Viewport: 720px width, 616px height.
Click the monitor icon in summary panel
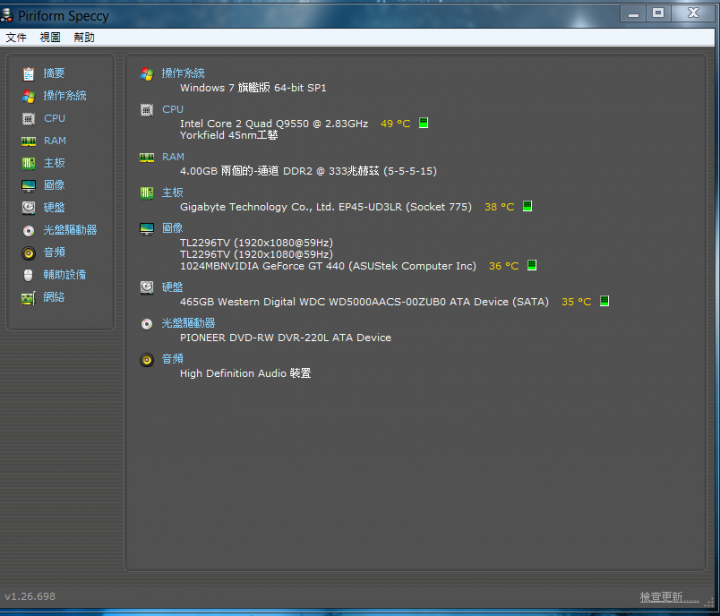(x=146, y=229)
